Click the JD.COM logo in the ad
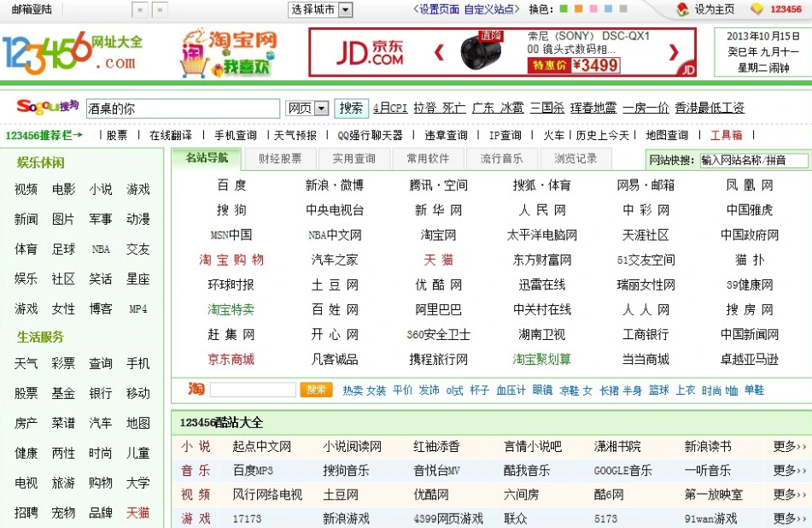This screenshot has width=812, height=528. [370, 53]
